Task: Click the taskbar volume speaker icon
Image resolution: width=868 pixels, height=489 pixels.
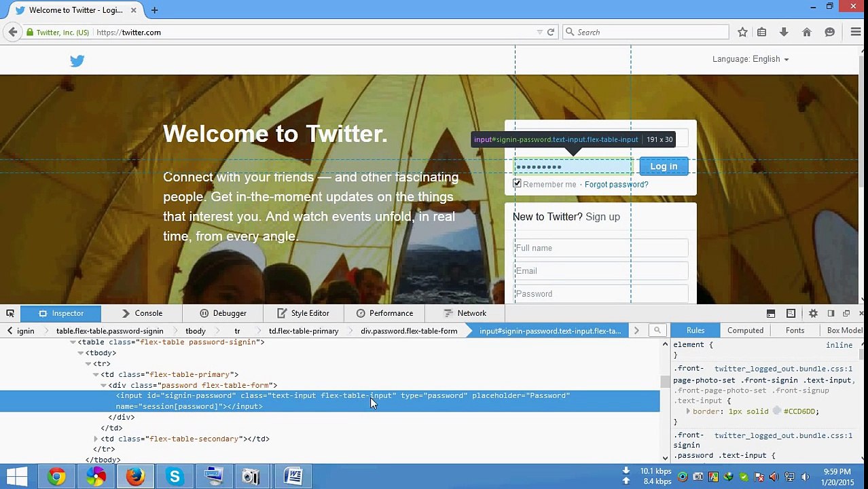Action: pyautogui.click(x=806, y=477)
